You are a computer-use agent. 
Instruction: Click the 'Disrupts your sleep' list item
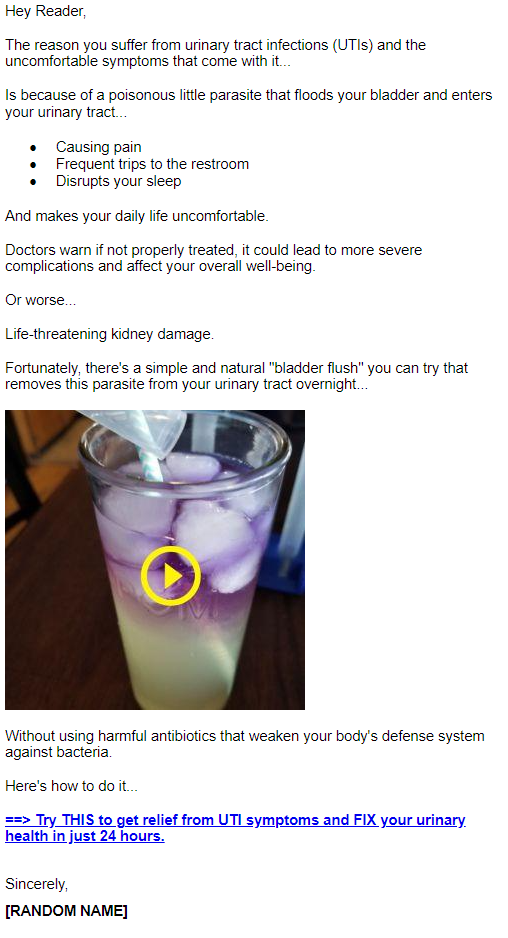click(118, 181)
